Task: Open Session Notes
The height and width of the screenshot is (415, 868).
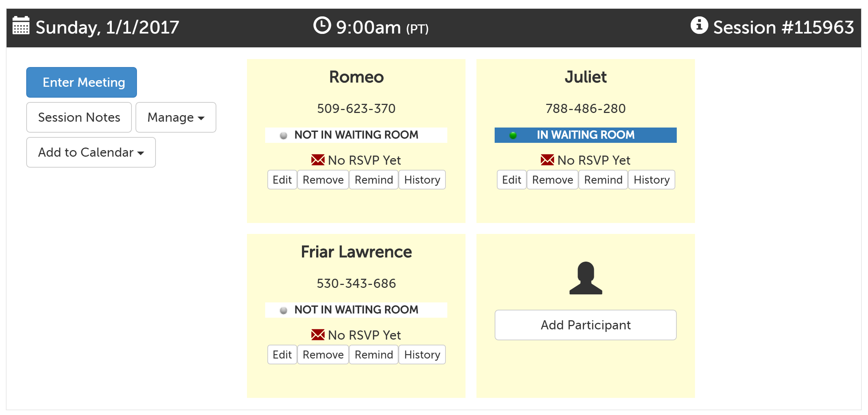Action: click(79, 117)
